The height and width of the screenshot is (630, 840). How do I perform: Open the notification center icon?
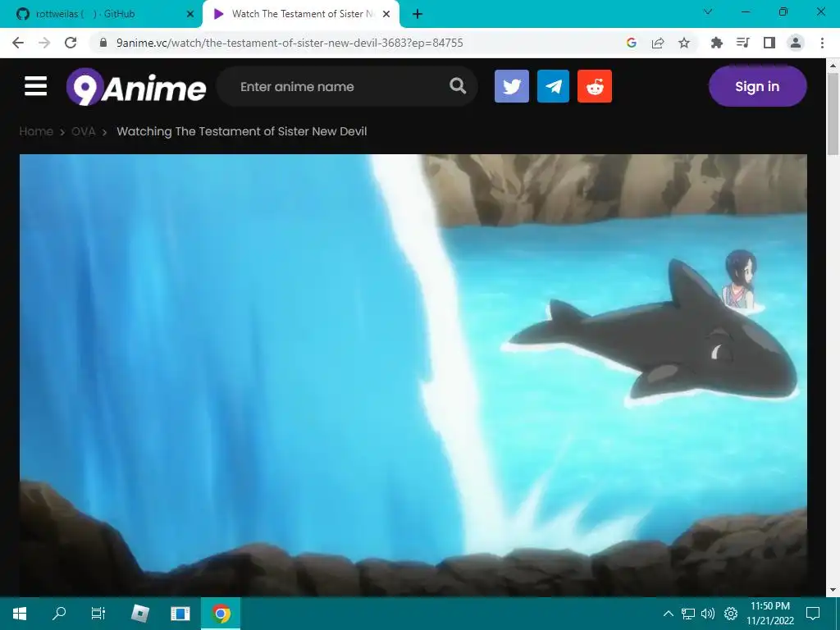tap(813, 614)
